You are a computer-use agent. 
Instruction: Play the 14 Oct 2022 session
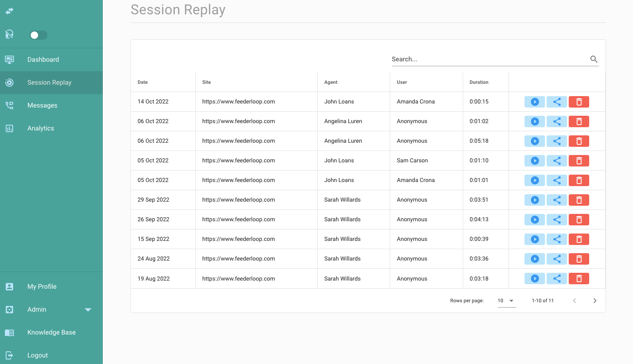[535, 102]
